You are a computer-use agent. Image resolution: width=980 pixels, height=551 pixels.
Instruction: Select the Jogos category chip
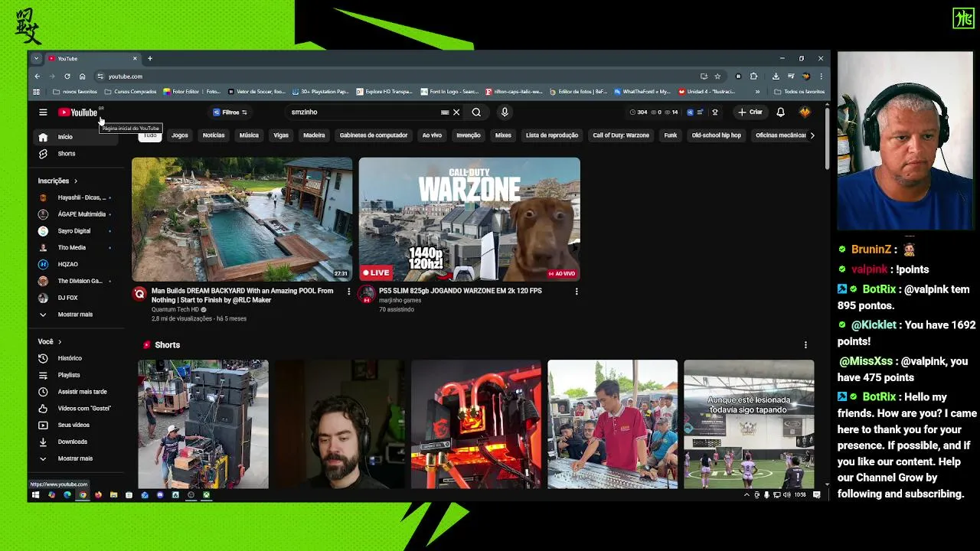180,135
